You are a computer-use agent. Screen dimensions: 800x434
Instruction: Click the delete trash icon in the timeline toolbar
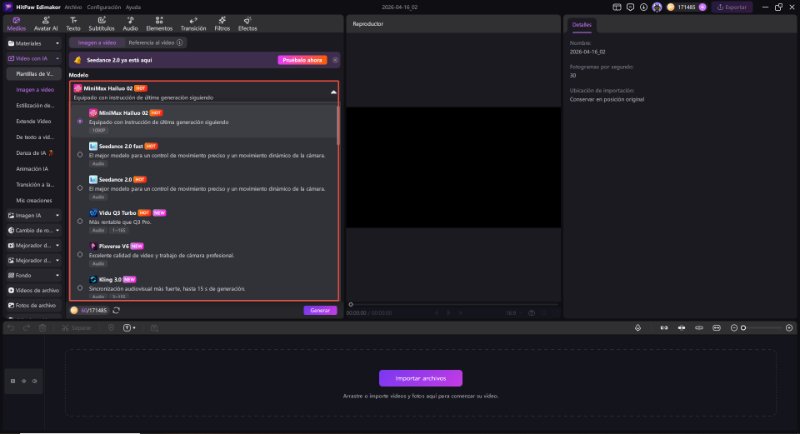click(42, 328)
